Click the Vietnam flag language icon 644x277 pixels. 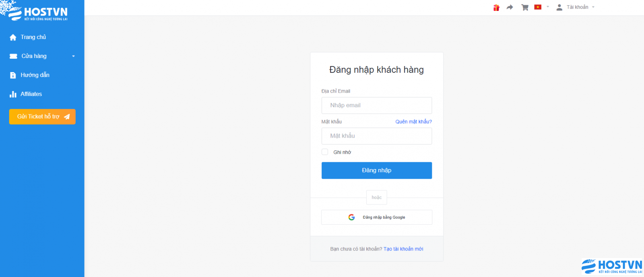pos(538,7)
